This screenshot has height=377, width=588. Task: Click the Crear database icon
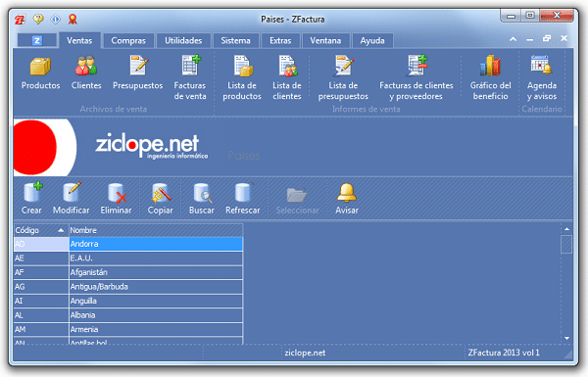click(32, 192)
